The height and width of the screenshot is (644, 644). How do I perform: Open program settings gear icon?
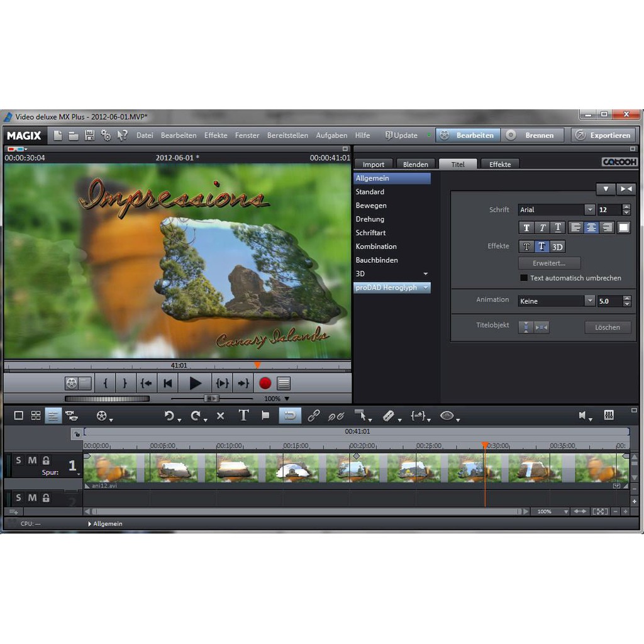[x=106, y=135]
